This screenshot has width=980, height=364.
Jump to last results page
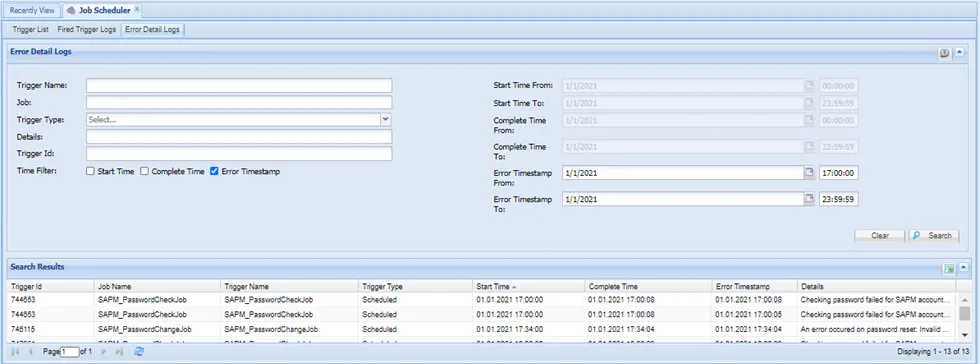click(x=119, y=352)
